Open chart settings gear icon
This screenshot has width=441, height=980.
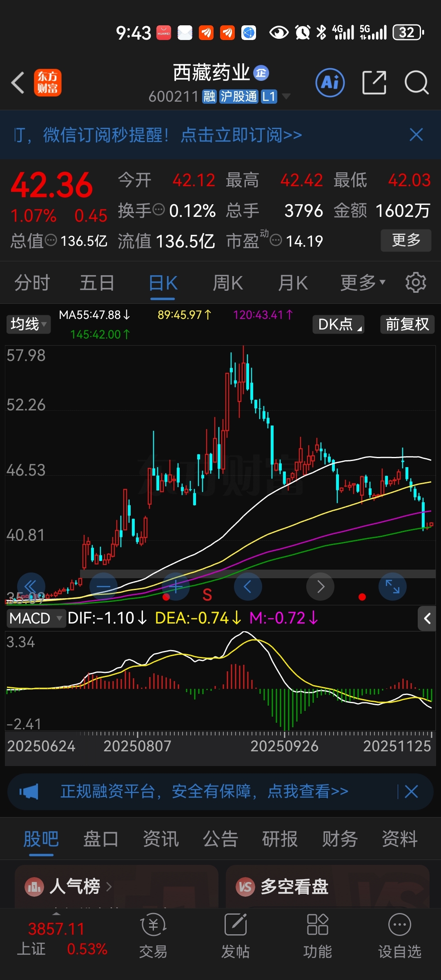416,282
